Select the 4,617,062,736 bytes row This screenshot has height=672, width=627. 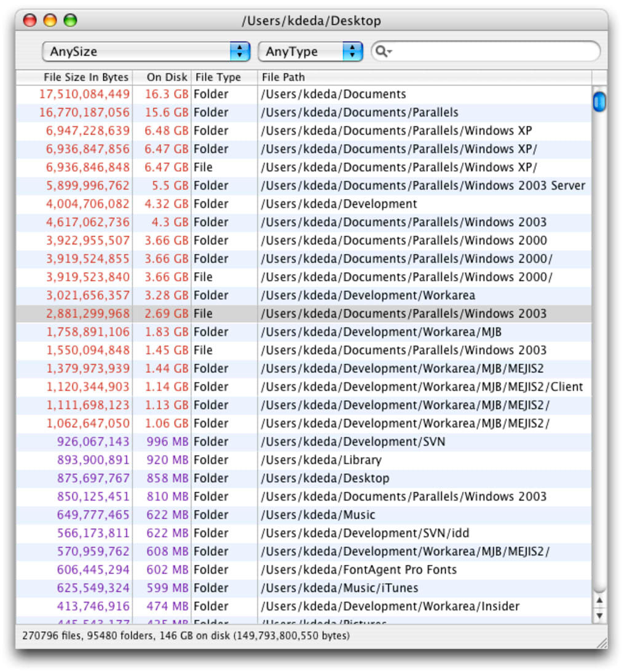(304, 222)
